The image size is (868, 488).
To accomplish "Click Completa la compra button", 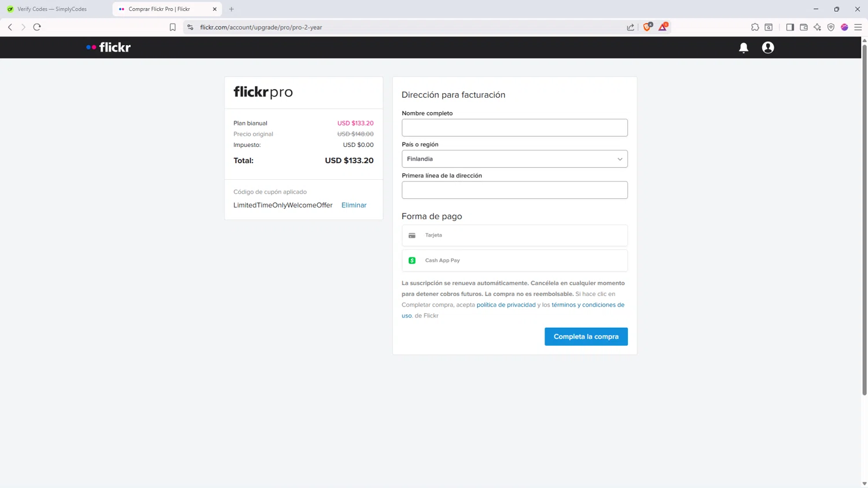I will click(586, 337).
